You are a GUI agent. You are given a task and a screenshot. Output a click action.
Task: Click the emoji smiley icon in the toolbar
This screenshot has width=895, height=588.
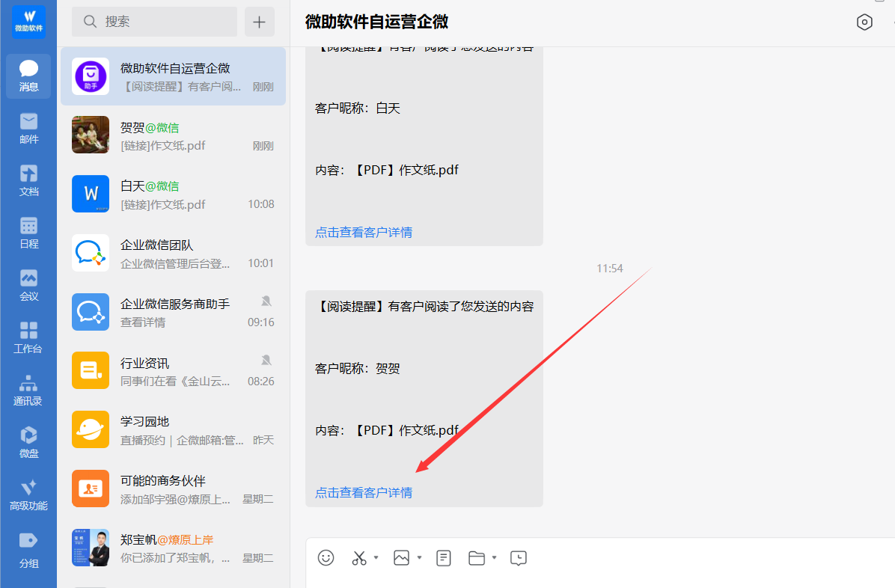(x=326, y=557)
